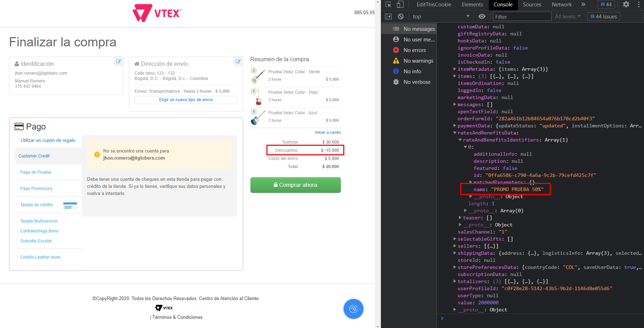The image size is (644, 328).
Task: Open the All levels dropdown
Action: [568, 17]
